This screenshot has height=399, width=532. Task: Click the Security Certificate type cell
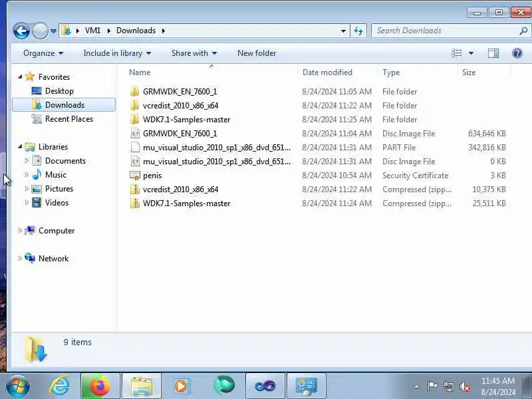415,176
